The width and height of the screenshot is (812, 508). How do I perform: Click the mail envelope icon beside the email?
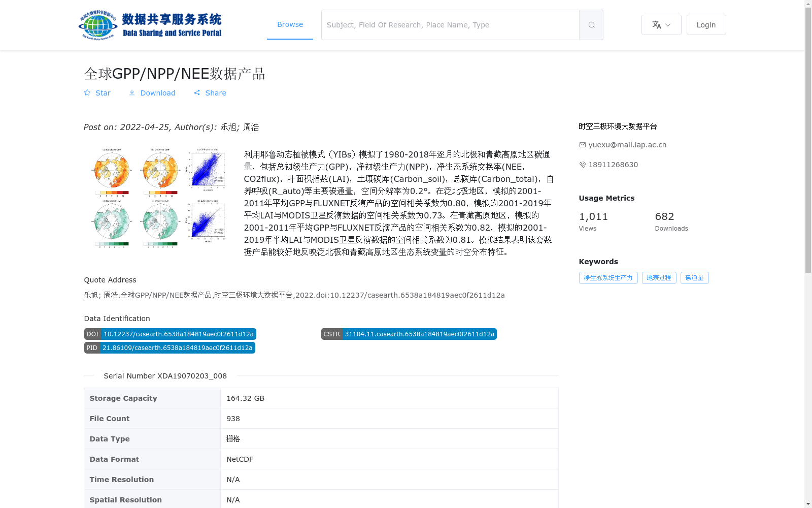583,145
